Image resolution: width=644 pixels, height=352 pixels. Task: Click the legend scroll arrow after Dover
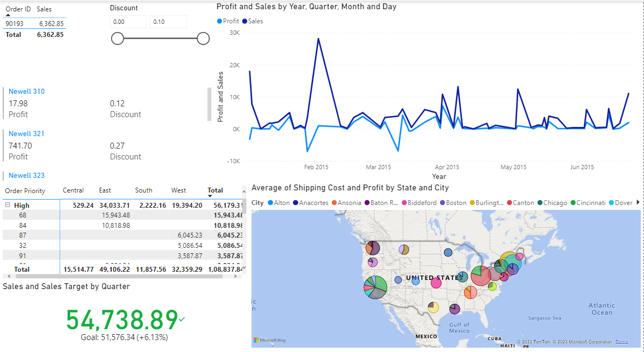point(637,202)
